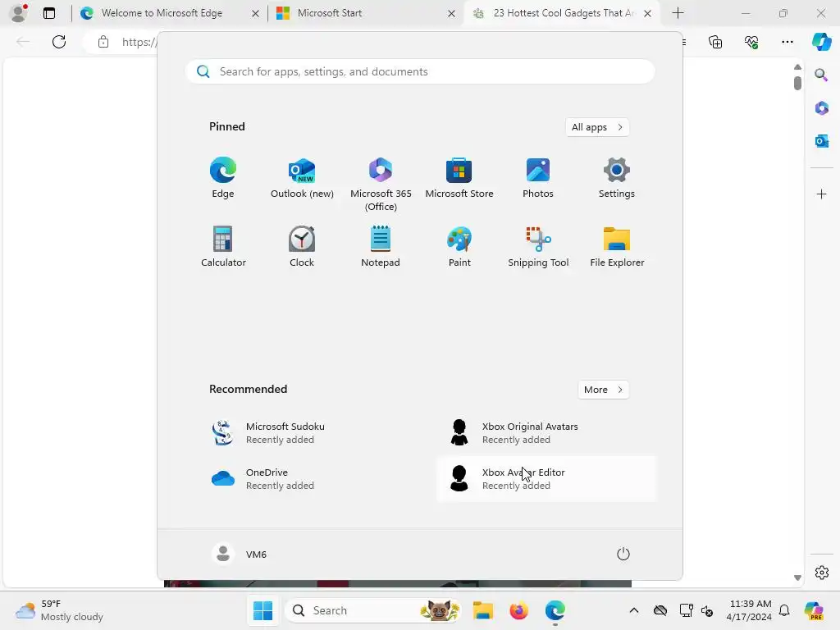
Task: Open Edge profile avatar
Action: [x=19, y=13]
